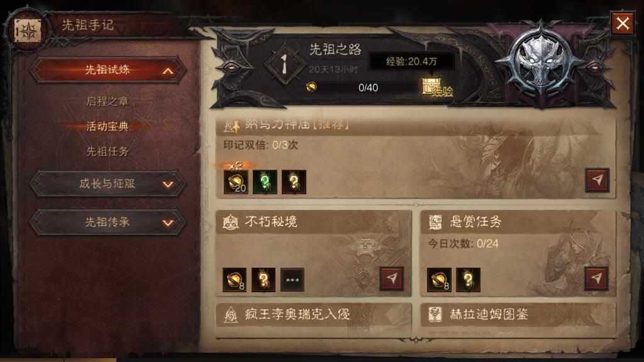Click the ellipsis more rewards slot
This screenshot has height=362, width=644.
coord(292,280)
